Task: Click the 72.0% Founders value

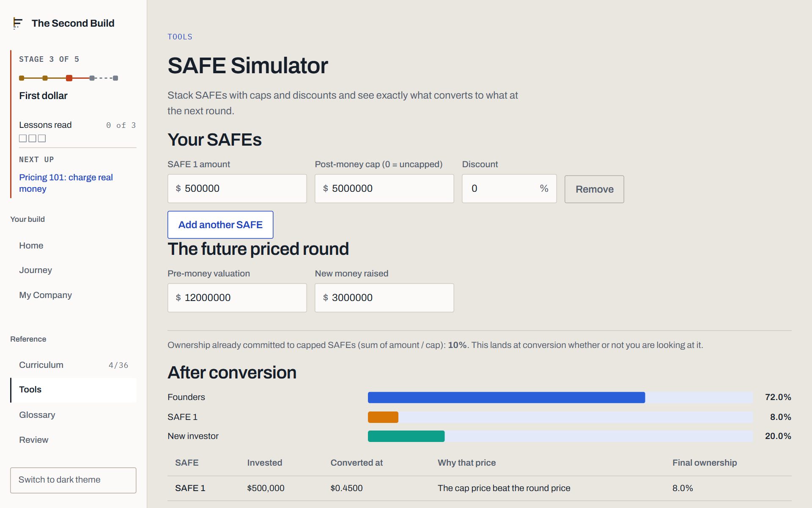Action: (778, 397)
